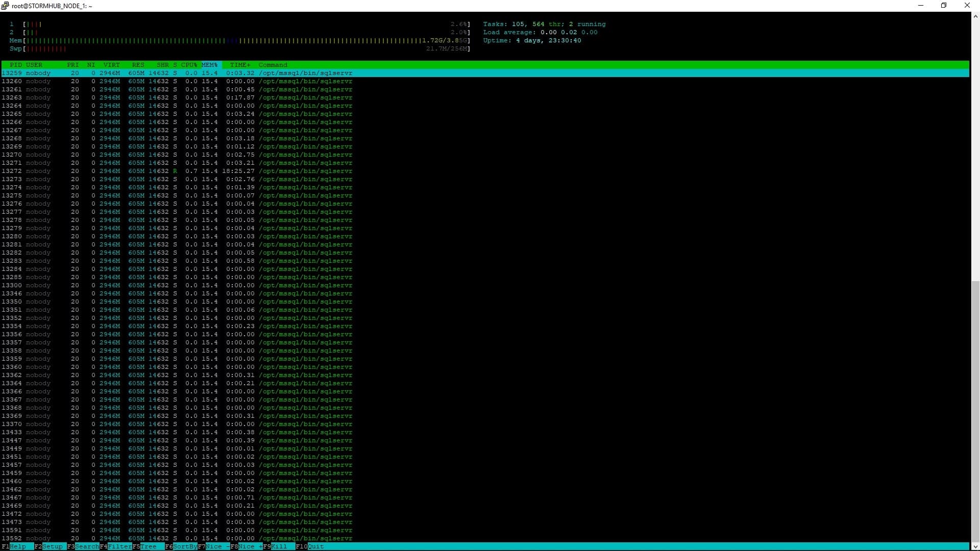
Task: Select running process row PID 13272
Action: click(177, 171)
